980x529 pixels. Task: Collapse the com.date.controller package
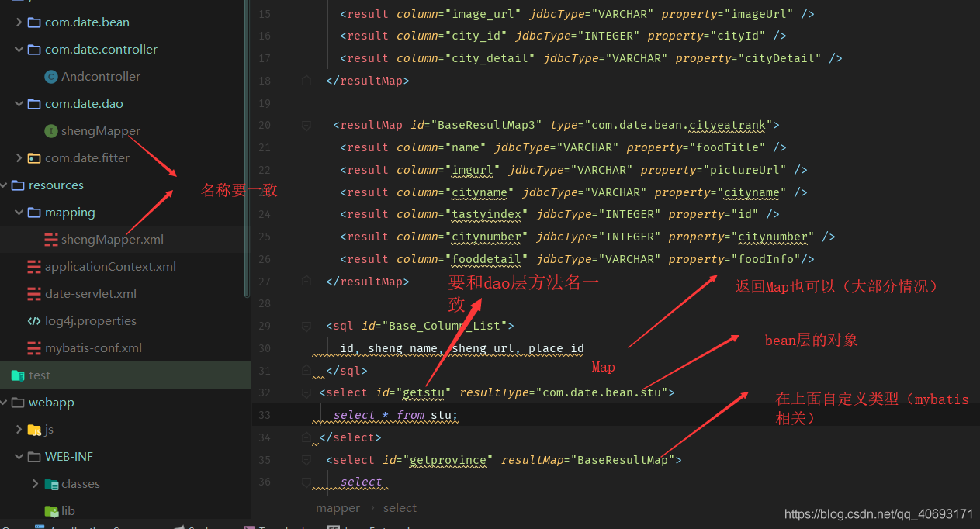coord(19,49)
